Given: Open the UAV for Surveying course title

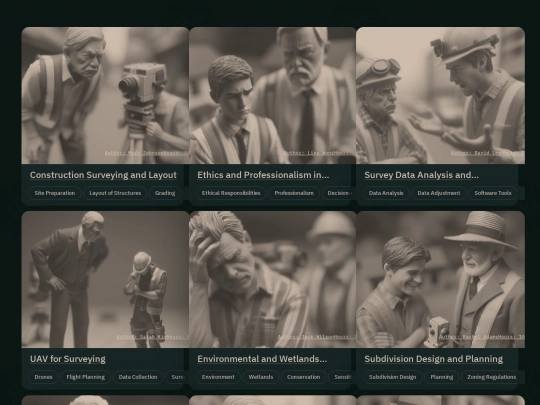Looking at the screenshot, I should click(x=68, y=359).
